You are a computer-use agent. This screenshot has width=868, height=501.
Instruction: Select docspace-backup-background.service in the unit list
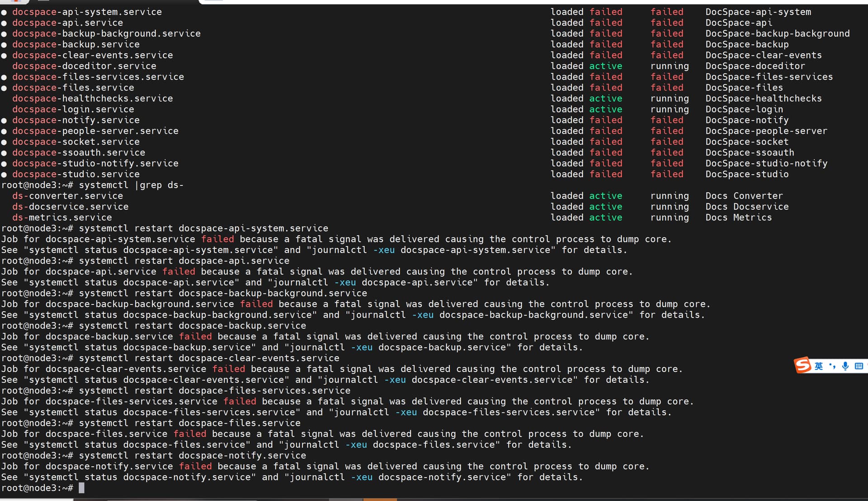[x=106, y=33]
